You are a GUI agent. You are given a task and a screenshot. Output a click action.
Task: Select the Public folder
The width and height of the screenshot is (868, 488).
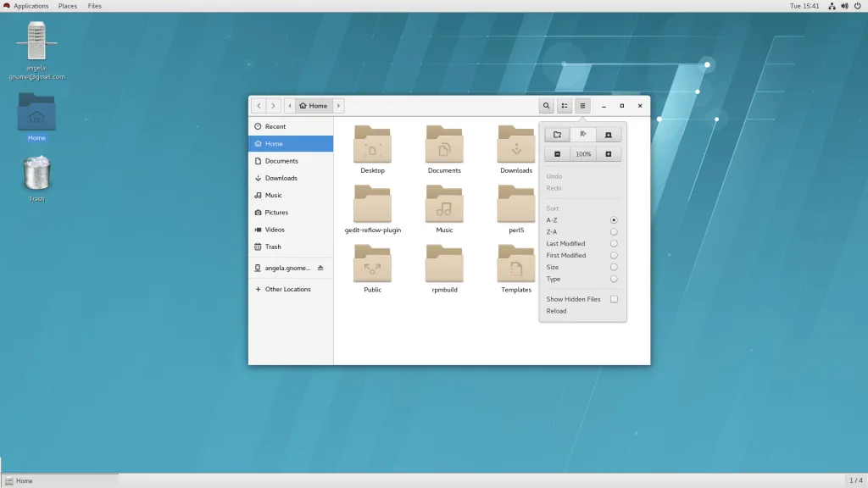pyautogui.click(x=373, y=269)
